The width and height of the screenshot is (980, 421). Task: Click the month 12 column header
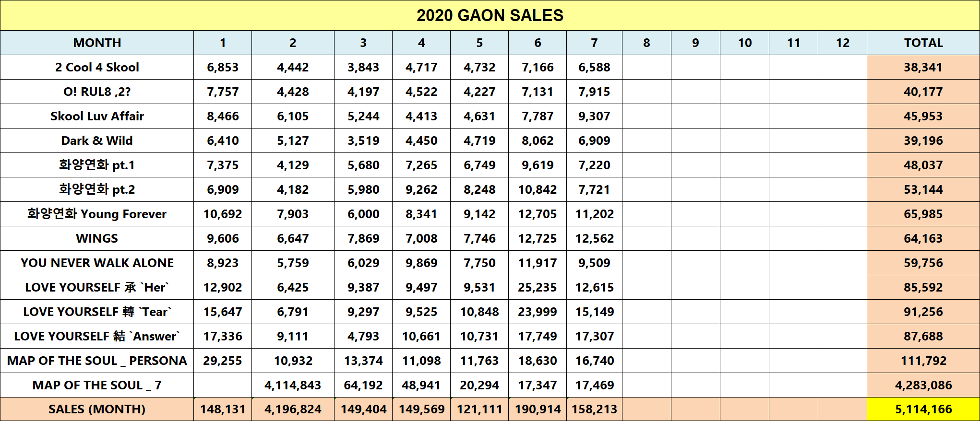[842, 43]
